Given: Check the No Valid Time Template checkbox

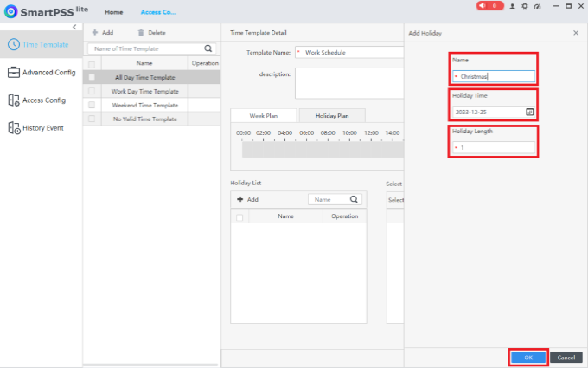Looking at the screenshot, I should click(x=92, y=119).
